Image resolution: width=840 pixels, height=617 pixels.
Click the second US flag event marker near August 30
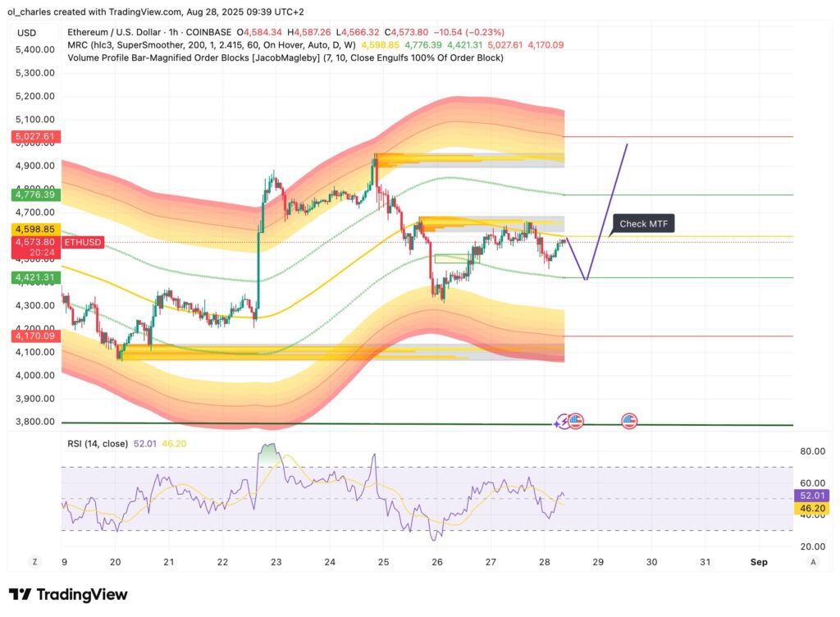[628, 421]
